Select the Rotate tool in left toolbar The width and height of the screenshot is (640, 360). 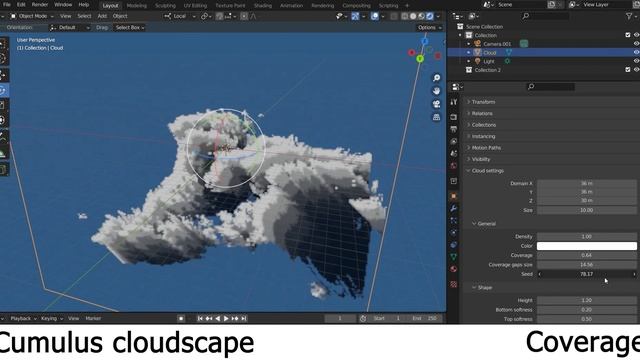click(x=3, y=91)
